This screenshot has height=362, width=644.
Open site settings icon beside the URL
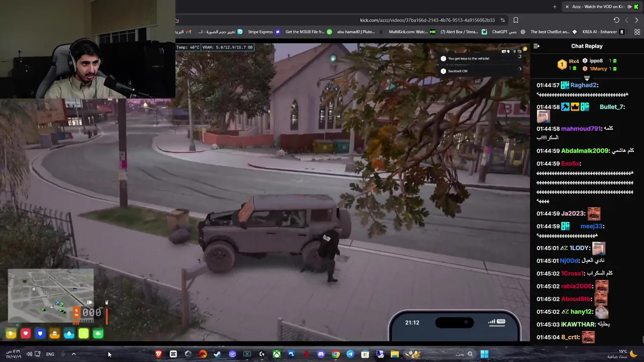503,20
